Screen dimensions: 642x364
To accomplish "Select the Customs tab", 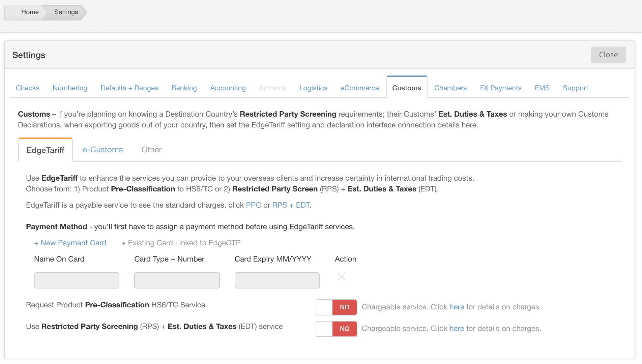I will pos(407,88).
